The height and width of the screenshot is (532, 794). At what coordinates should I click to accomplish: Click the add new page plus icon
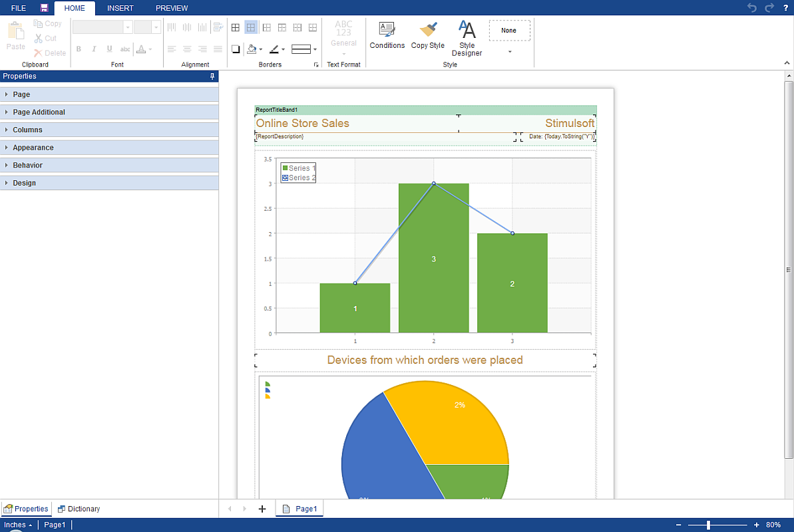coord(262,509)
